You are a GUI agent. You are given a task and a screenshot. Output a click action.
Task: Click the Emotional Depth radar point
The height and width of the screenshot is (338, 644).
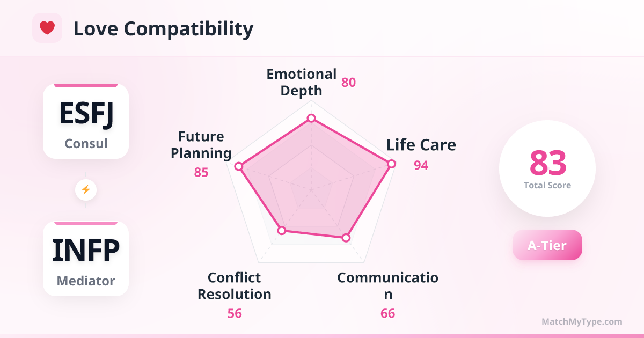coord(311,118)
